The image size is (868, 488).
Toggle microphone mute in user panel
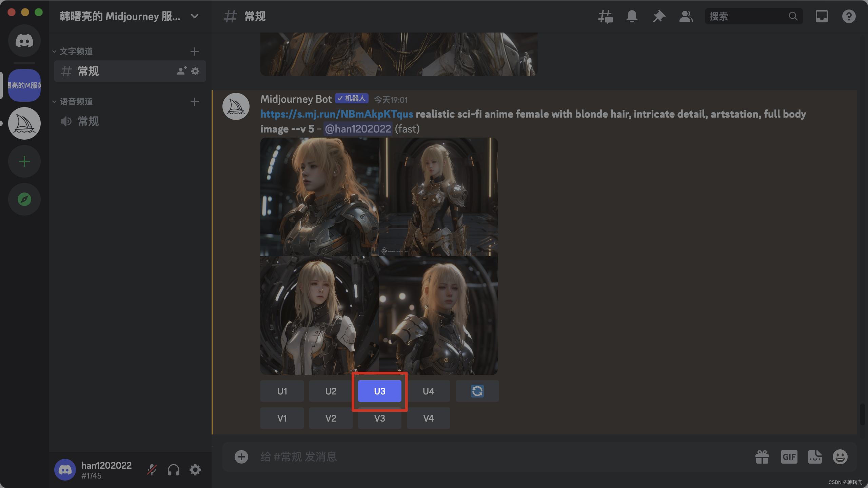pyautogui.click(x=152, y=470)
